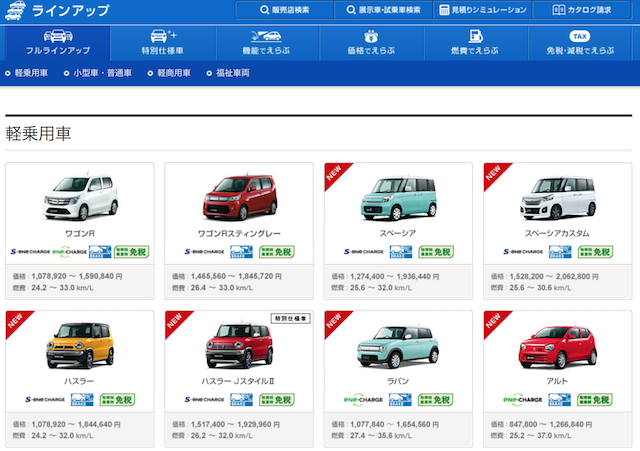Click the S-ene CHARGE logo on ワゴンR card

coord(30,252)
